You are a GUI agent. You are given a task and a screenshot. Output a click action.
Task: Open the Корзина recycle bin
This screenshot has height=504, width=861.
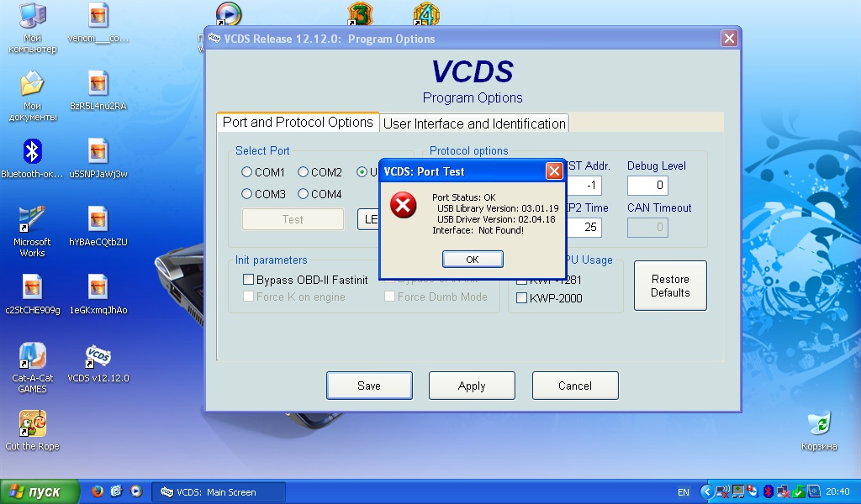pyautogui.click(x=819, y=431)
